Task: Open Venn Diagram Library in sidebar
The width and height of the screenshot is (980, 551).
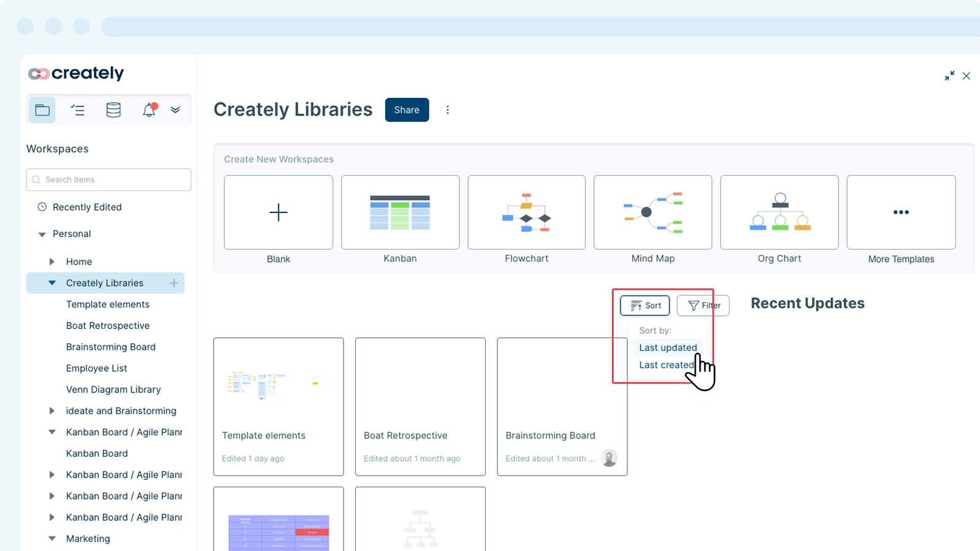Action: [113, 389]
